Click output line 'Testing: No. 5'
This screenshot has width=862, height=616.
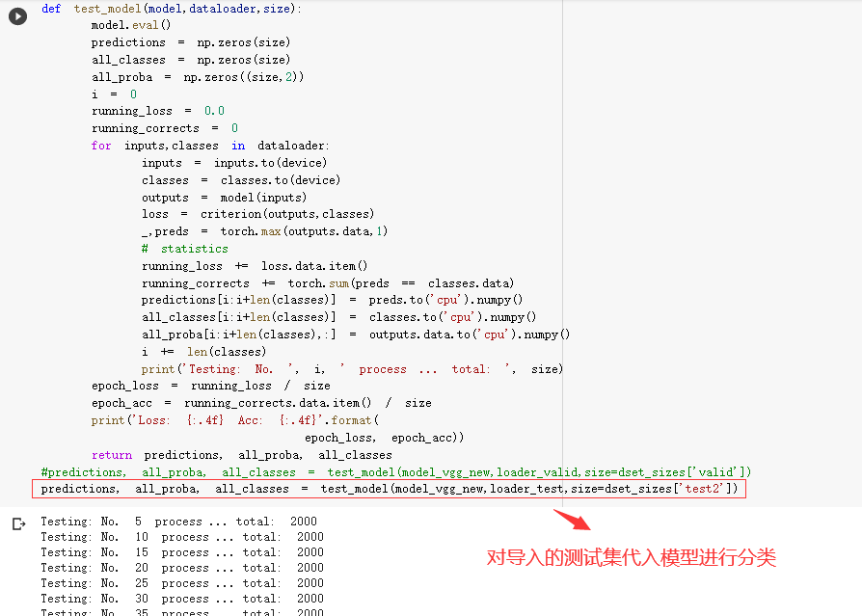pyautogui.click(x=178, y=522)
